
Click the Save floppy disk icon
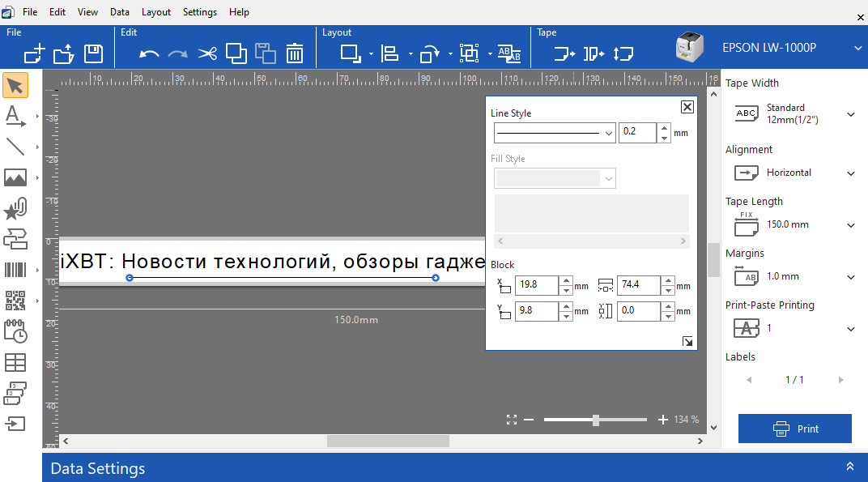click(x=93, y=53)
